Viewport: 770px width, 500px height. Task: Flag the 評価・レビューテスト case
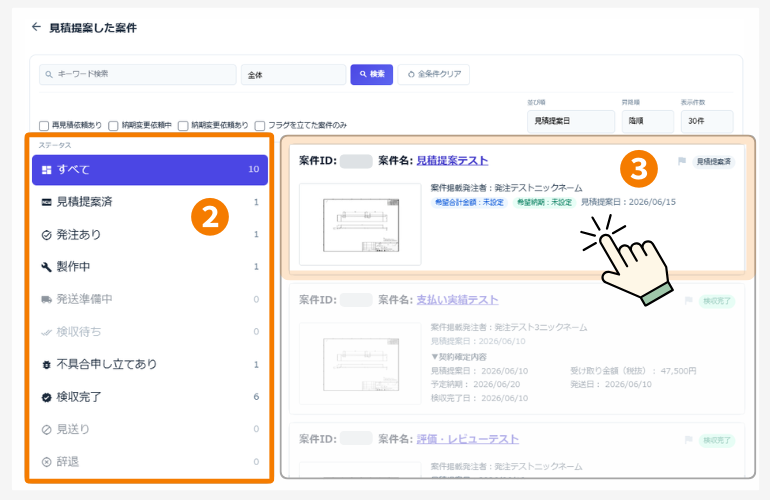[688, 440]
